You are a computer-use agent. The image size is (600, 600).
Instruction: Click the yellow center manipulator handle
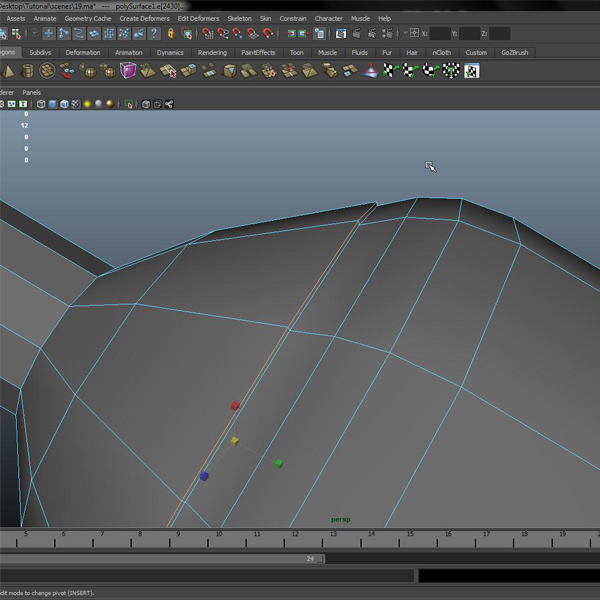click(235, 441)
